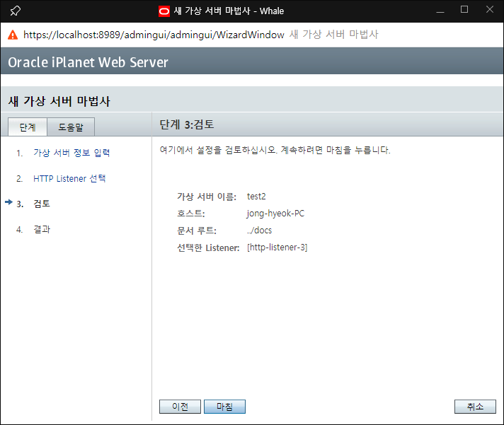Click the document root value ../docs

[259, 231]
